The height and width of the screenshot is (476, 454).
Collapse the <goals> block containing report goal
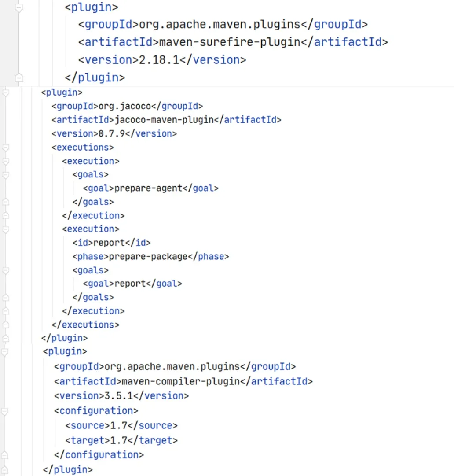click(x=5, y=270)
